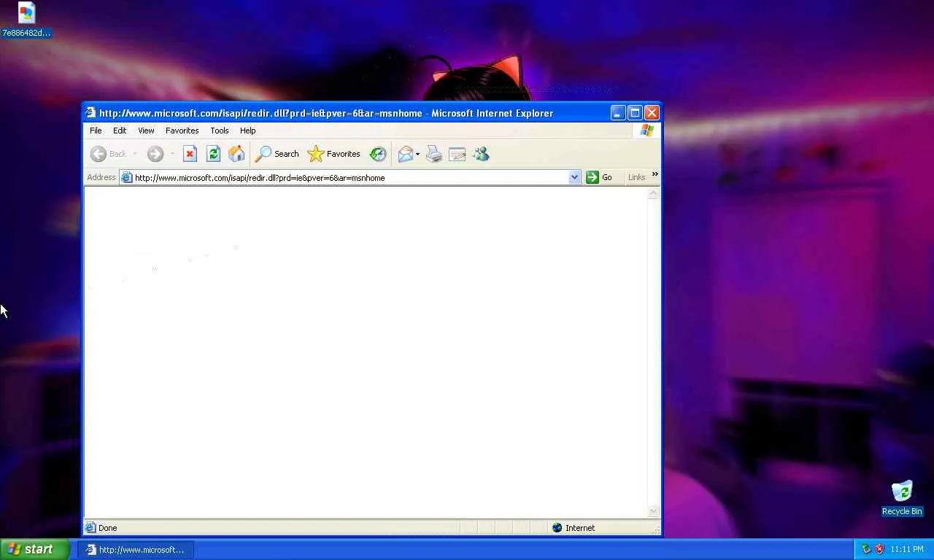Click the Links toolbar label
The image size is (934, 560).
coord(636,177)
